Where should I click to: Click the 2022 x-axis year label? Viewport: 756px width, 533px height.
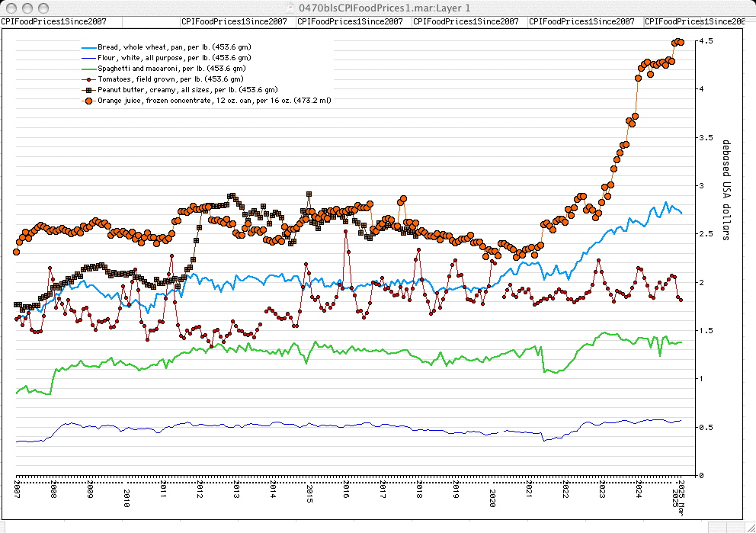(565, 489)
